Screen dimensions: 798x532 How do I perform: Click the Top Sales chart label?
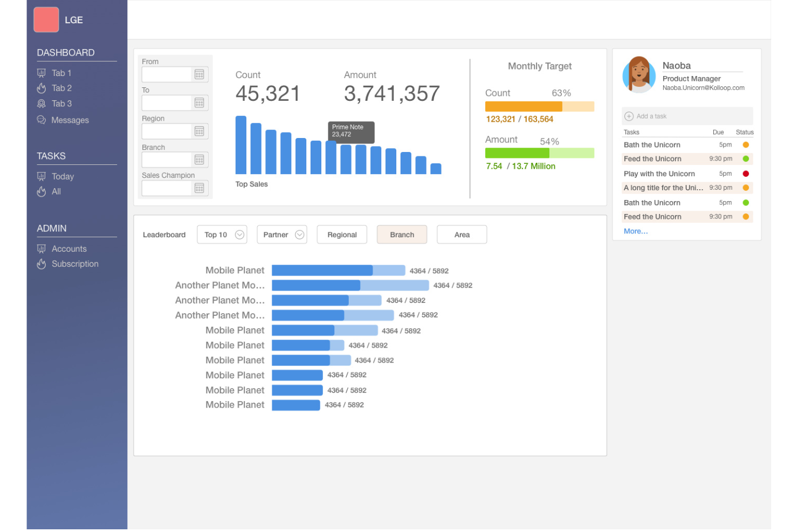coord(252,184)
